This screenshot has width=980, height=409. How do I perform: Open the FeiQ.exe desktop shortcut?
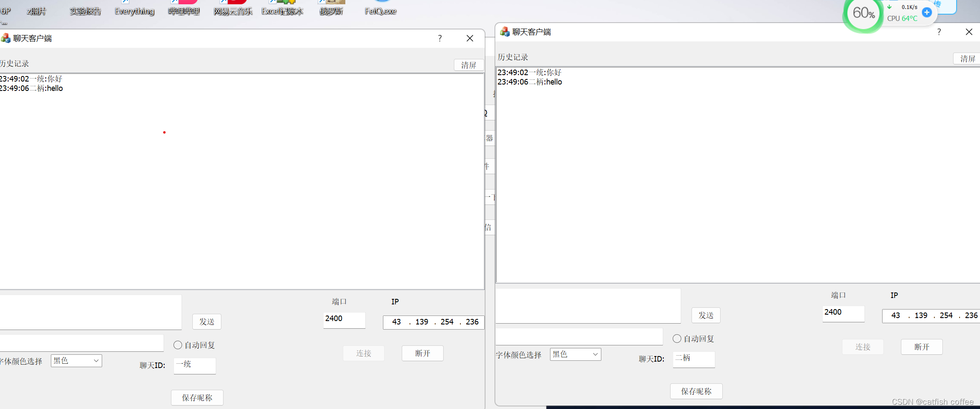click(x=381, y=8)
